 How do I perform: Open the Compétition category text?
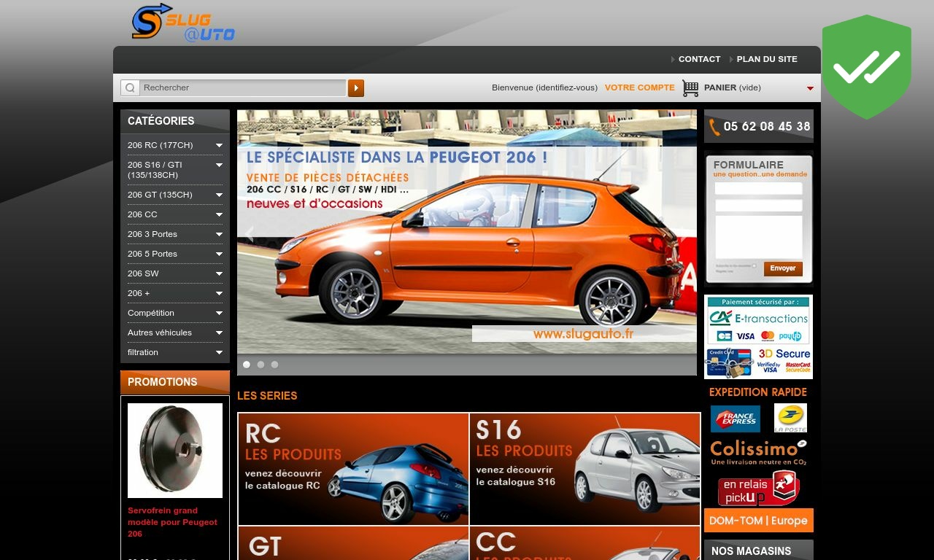[151, 313]
